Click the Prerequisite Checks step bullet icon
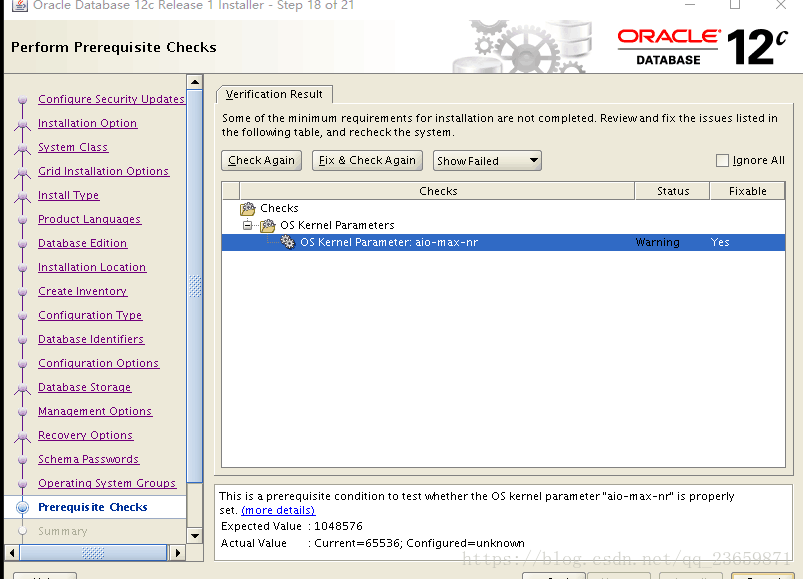This screenshot has height=579, width=803. [22, 507]
